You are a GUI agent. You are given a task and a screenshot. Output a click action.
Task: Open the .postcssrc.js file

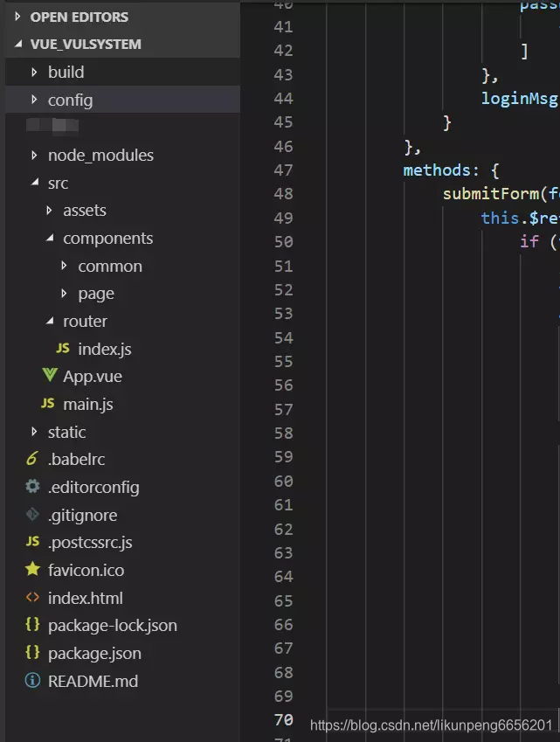[90, 543]
